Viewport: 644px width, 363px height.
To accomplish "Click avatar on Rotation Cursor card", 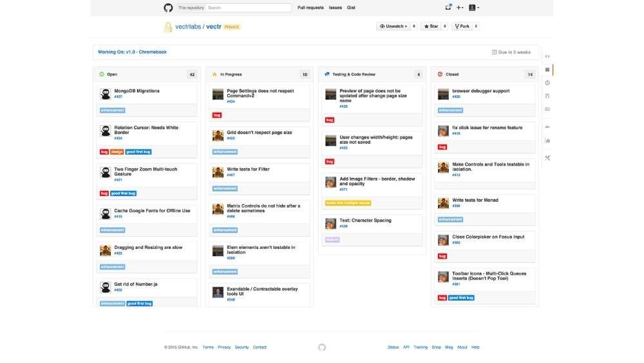I will tap(106, 131).
